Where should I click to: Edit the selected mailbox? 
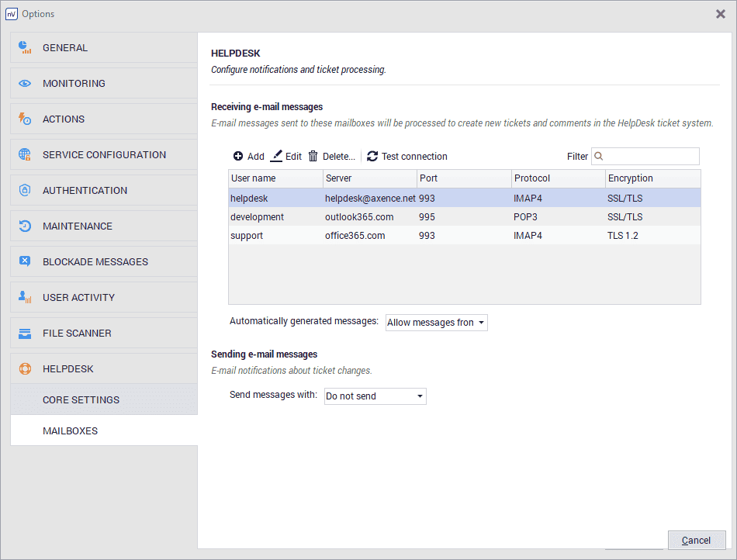click(285, 157)
